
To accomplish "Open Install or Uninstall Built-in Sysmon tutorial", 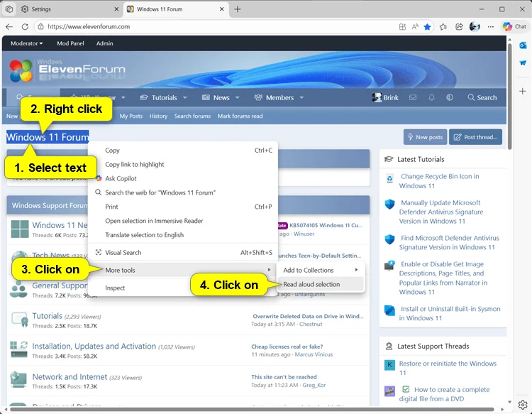I will (450, 313).
